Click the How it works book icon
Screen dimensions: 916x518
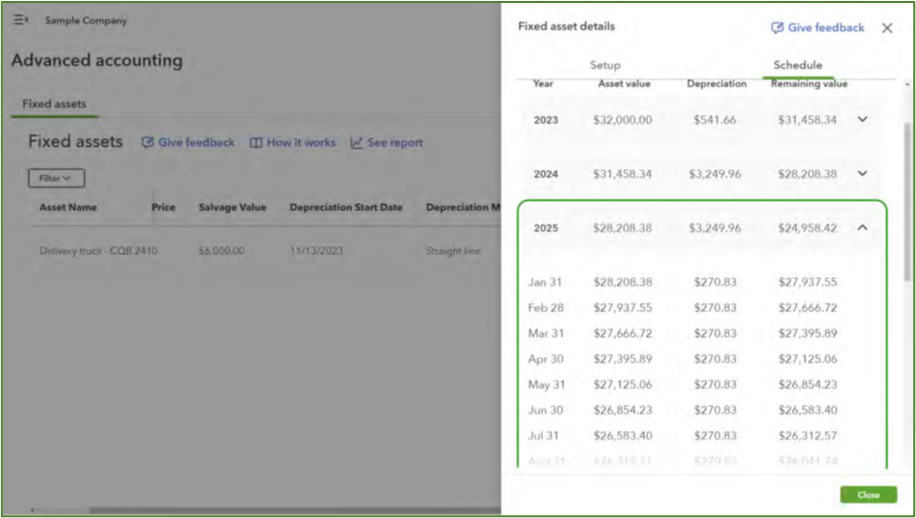pos(256,143)
